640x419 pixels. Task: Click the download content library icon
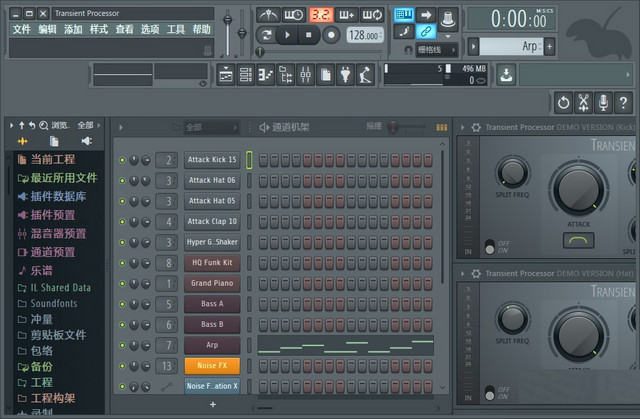(506, 75)
